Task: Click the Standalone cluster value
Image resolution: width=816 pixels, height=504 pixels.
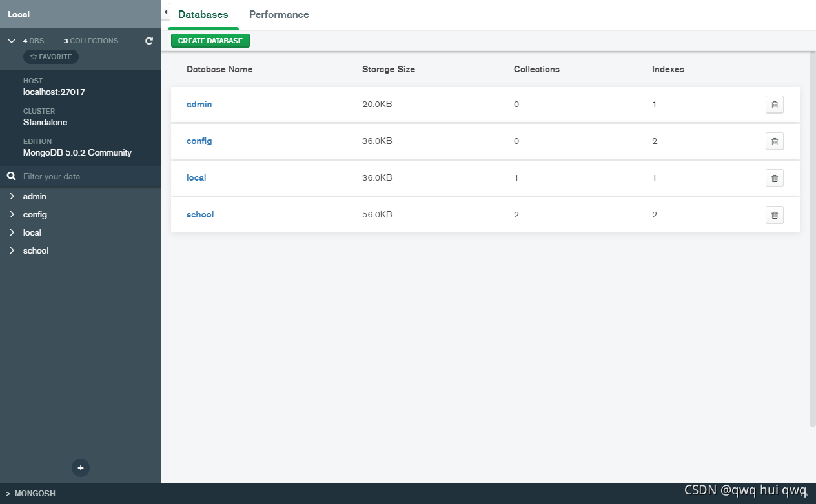Action: (x=45, y=122)
